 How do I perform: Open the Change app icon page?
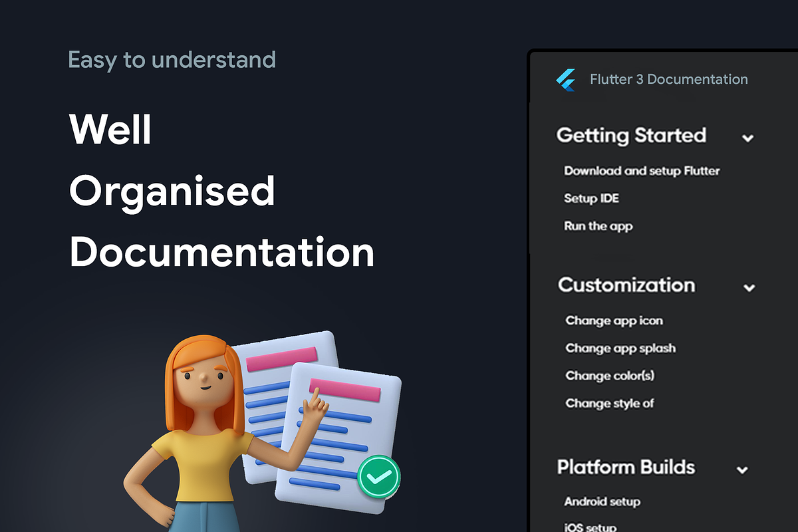click(x=614, y=321)
